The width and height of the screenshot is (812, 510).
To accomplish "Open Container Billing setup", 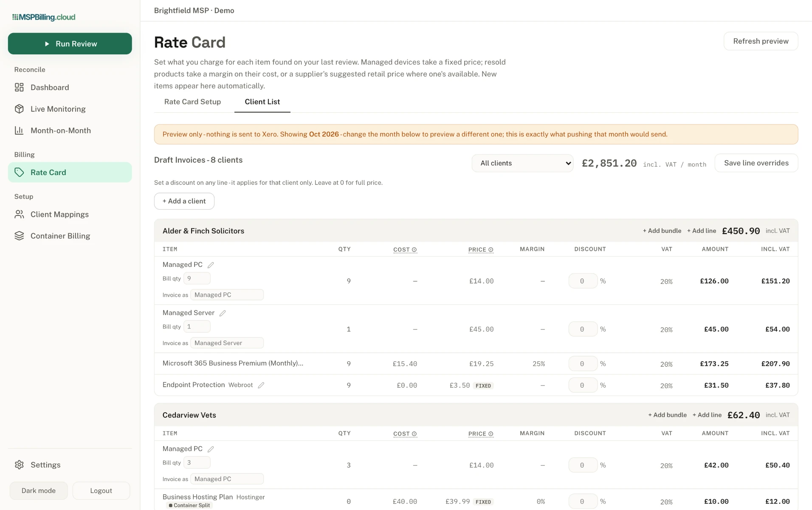I will pos(70,236).
